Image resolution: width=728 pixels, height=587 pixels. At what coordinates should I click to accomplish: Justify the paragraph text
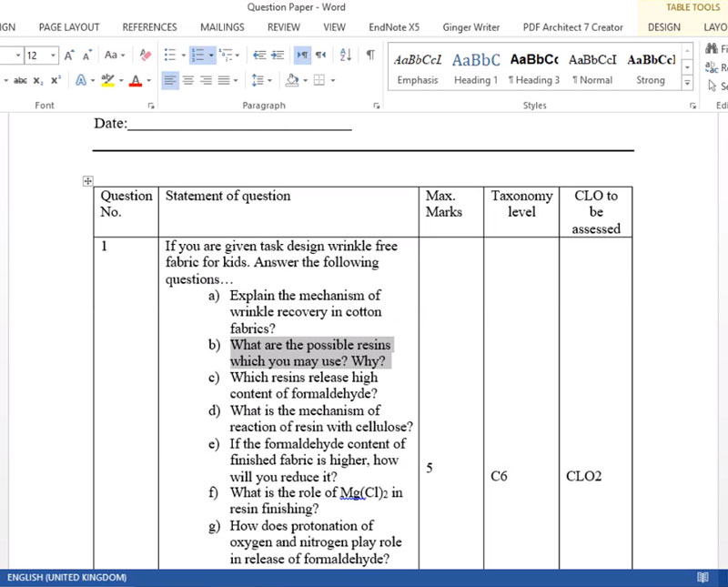[224, 80]
